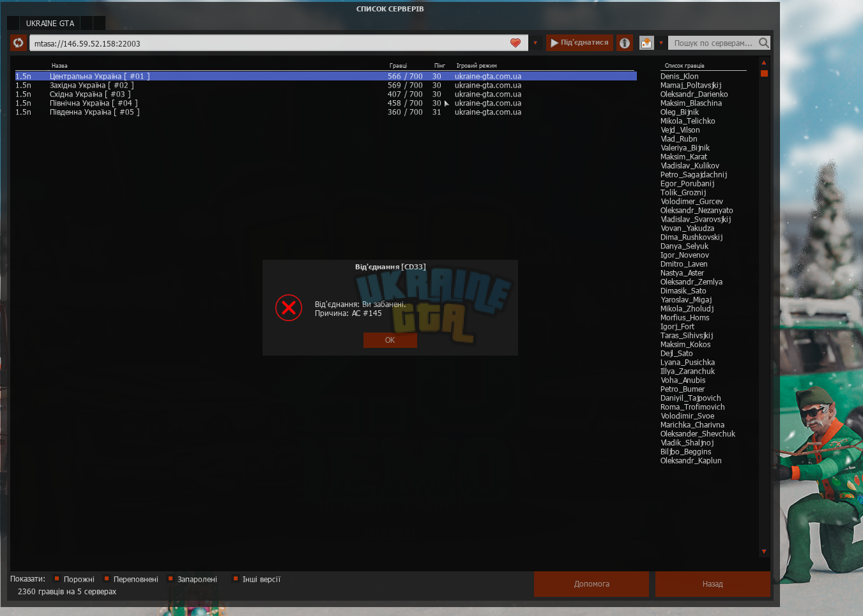This screenshot has height=616, width=863.
Task: Select player Illya_Zaranchuk
Action: click(x=687, y=371)
